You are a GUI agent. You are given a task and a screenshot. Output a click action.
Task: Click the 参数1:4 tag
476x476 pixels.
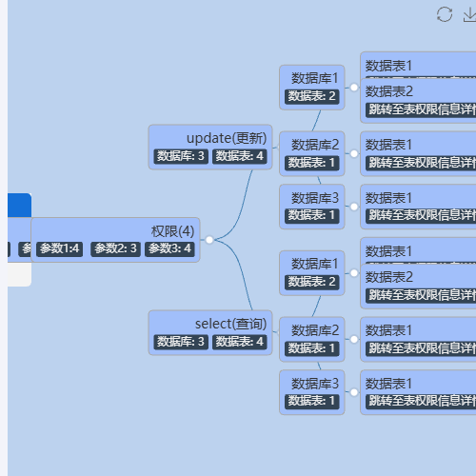60,249
